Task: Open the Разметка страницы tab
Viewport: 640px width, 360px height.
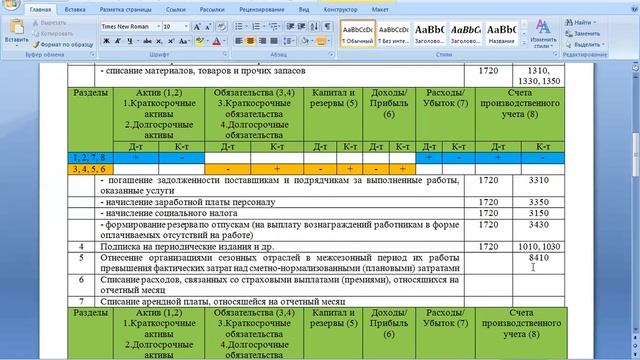Action: [x=125, y=9]
